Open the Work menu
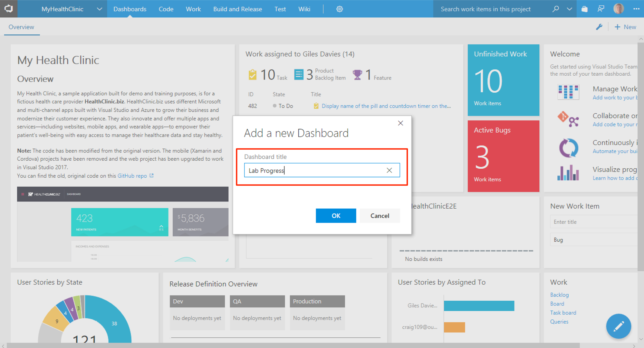The width and height of the screenshot is (644, 348). pyautogui.click(x=193, y=9)
